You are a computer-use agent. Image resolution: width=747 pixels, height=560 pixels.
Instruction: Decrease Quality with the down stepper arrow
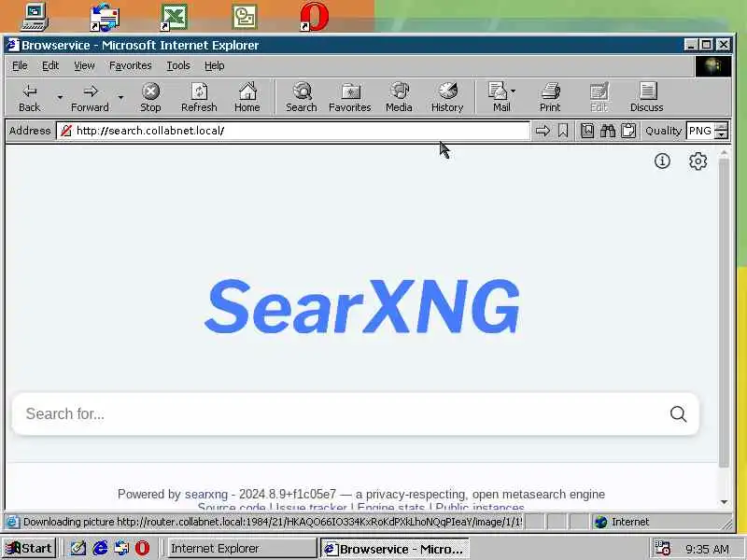(722, 134)
